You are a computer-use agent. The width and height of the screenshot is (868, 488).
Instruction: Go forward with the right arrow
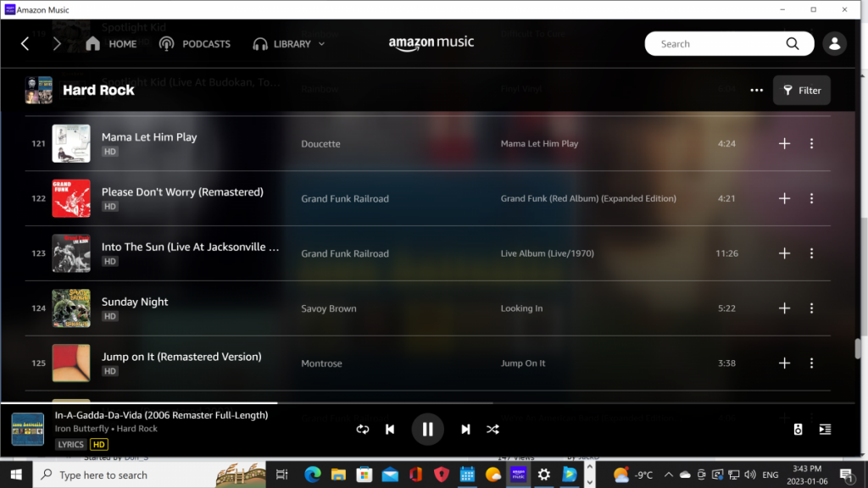[57, 44]
